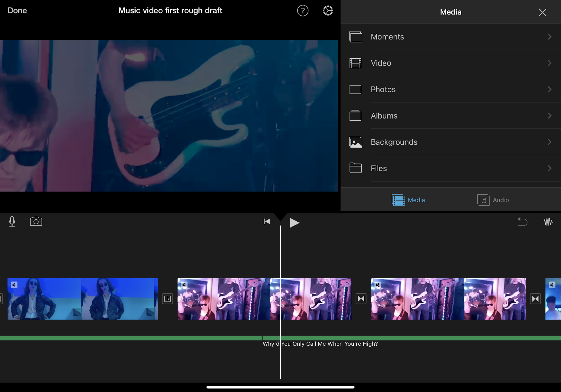This screenshot has height=392, width=561.
Task: Tap the Files folder icon
Action: [x=356, y=168]
